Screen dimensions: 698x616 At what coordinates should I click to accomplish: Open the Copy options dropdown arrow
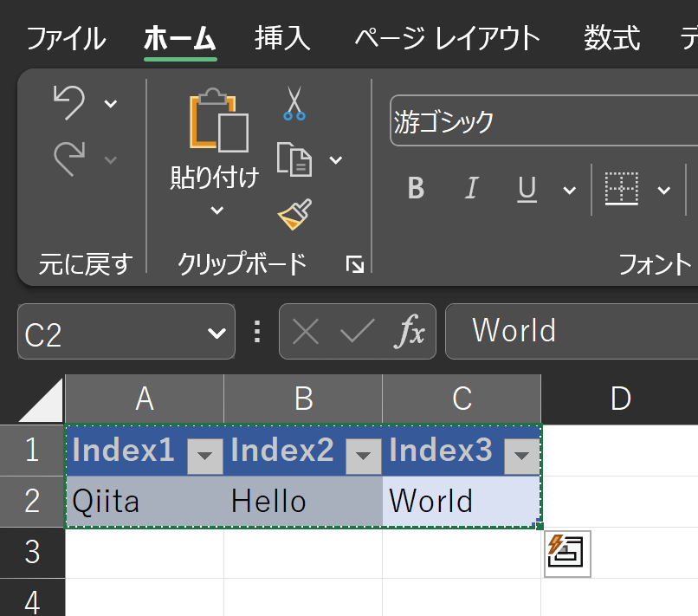tap(336, 159)
